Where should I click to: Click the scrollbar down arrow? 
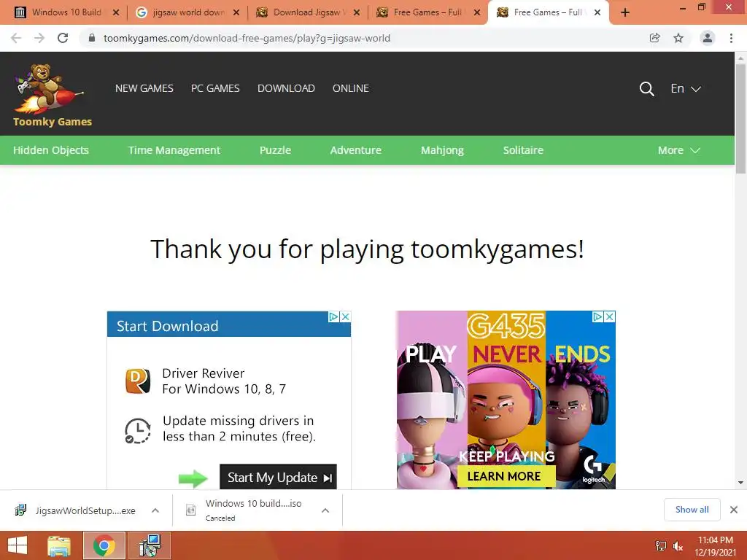pos(740,483)
